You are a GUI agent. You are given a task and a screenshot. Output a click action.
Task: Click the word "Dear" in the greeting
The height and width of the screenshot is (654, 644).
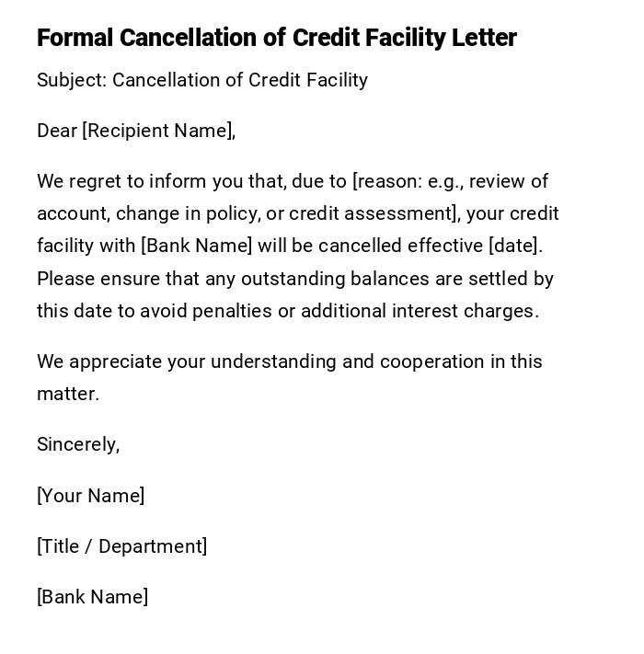point(57,131)
